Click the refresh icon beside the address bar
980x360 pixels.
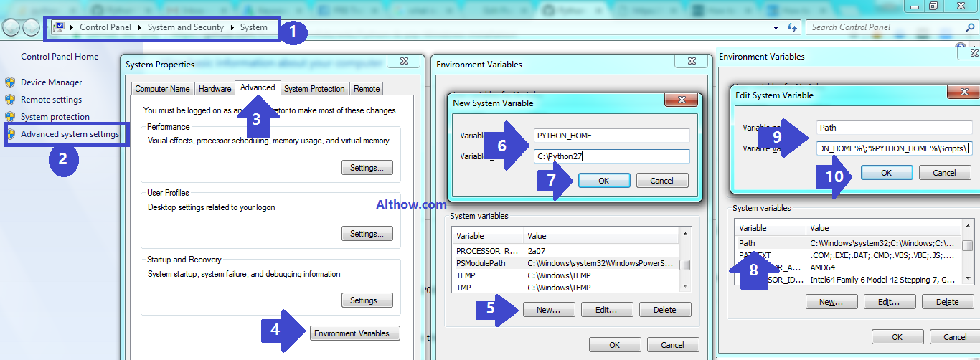(x=793, y=27)
